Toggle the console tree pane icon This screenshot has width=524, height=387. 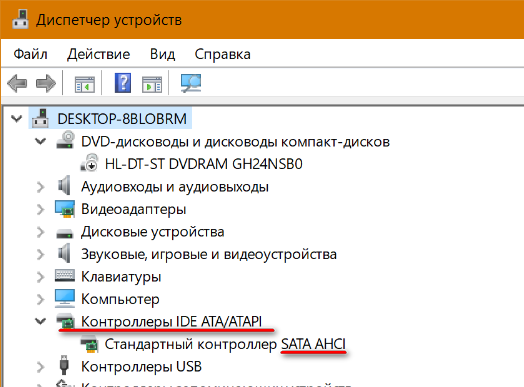pyautogui.click(x=85, y=84)
